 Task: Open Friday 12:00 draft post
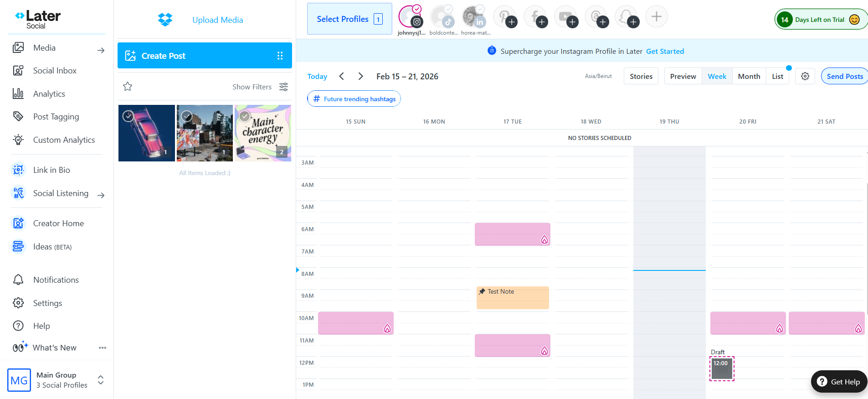[x=722, y=368]
